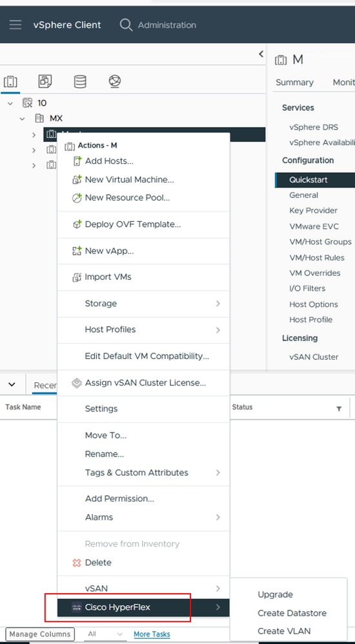Image resolution: width=355 pixels, height=644 pixels.
Task: Click the red Delete X icon
Action: [x=77, y=563]
